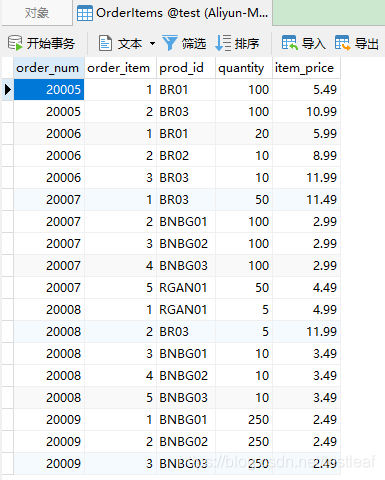Click prod_id BNBG01 in order 20009
Image resolution: width=385 pixels, height=480 pixels.
(186, 420)
